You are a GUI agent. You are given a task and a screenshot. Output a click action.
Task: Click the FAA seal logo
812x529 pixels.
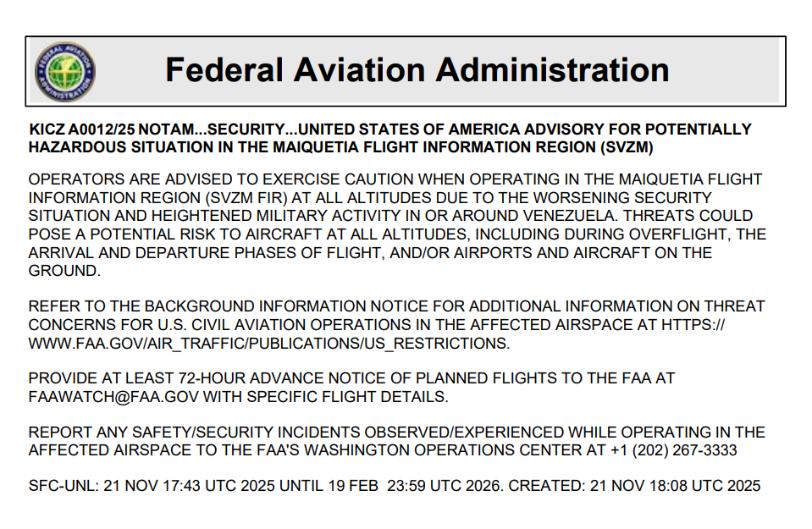[65, 71]
